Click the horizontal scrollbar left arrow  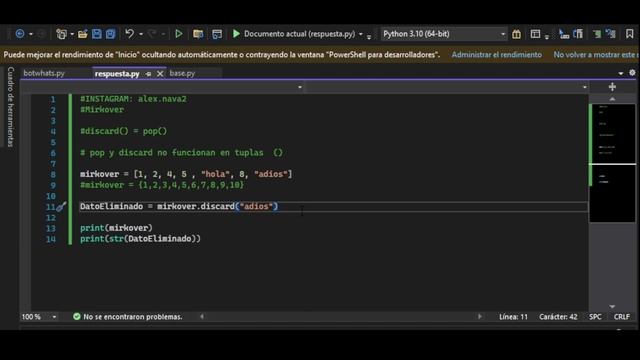click(202, 316)
